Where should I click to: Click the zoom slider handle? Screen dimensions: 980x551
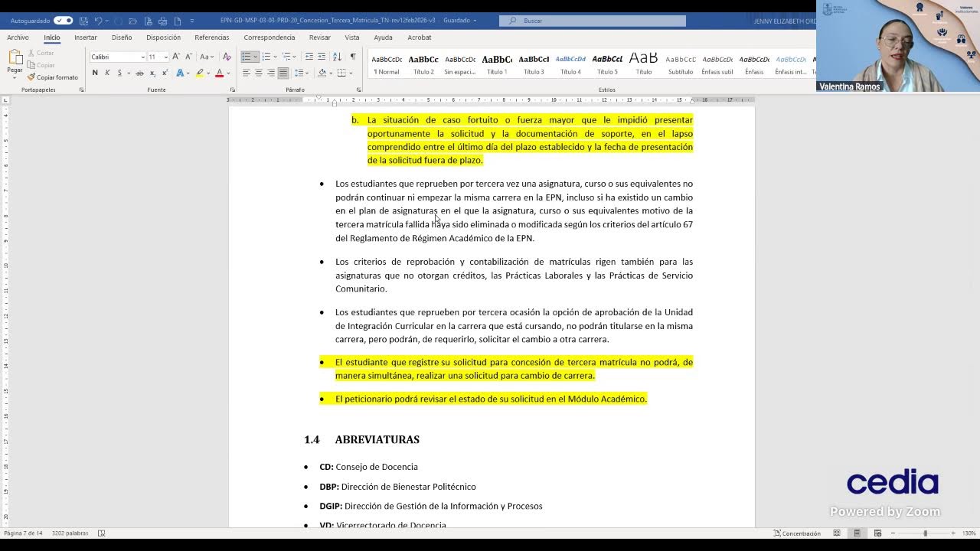[925, 533]
